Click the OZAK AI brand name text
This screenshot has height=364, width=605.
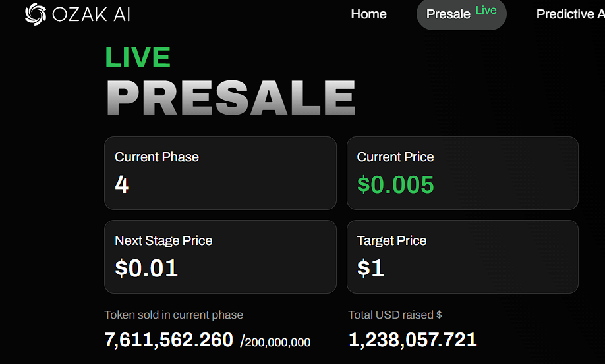[91, 14]
